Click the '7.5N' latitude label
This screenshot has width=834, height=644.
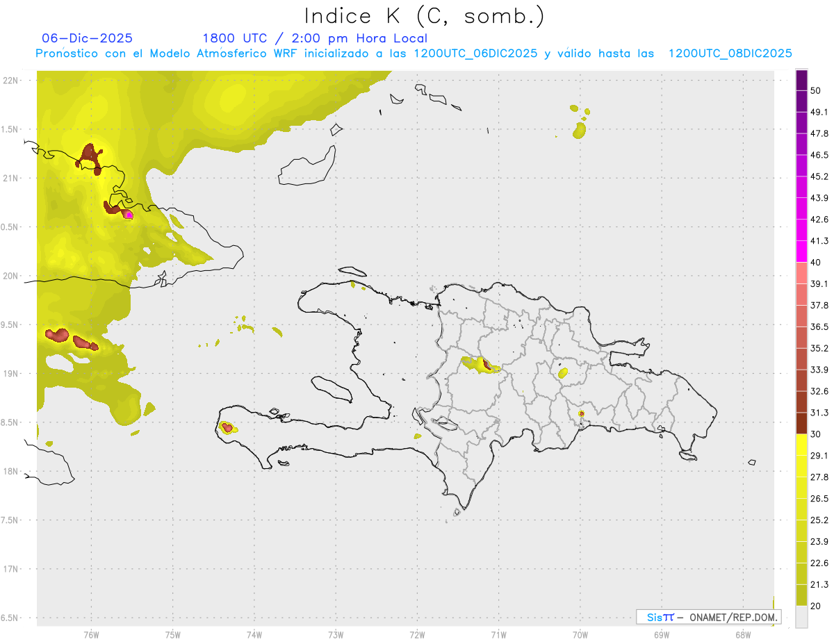tap(10, 520)
